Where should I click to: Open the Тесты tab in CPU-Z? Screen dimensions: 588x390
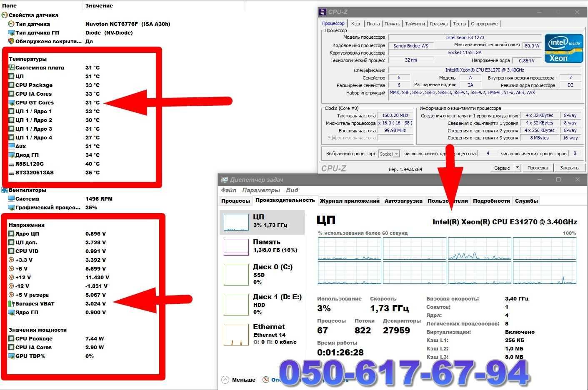(459, 24)
